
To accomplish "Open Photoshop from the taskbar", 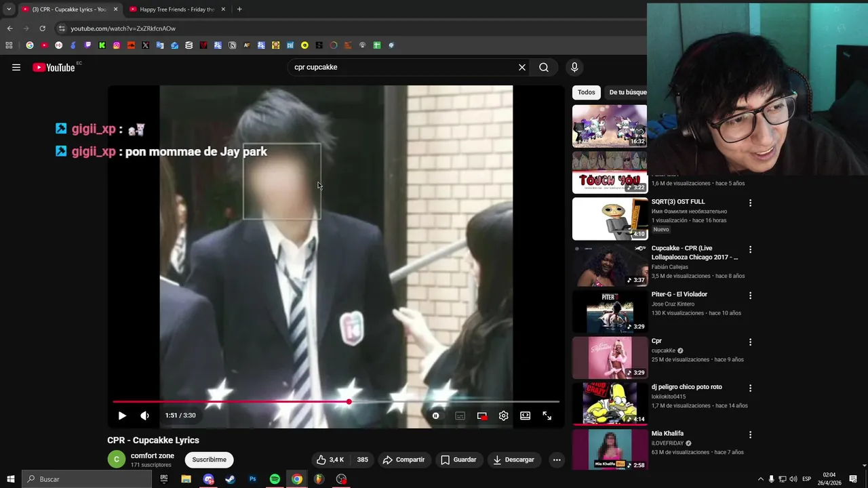I will (x=252, y=479).
